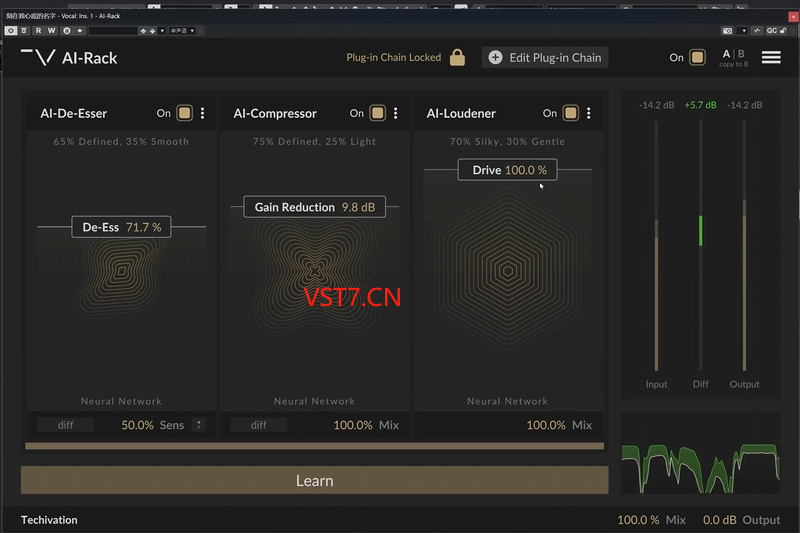Click the circular icon after the W button
Screen dimensions: 800x533
(x=66, y=31)
